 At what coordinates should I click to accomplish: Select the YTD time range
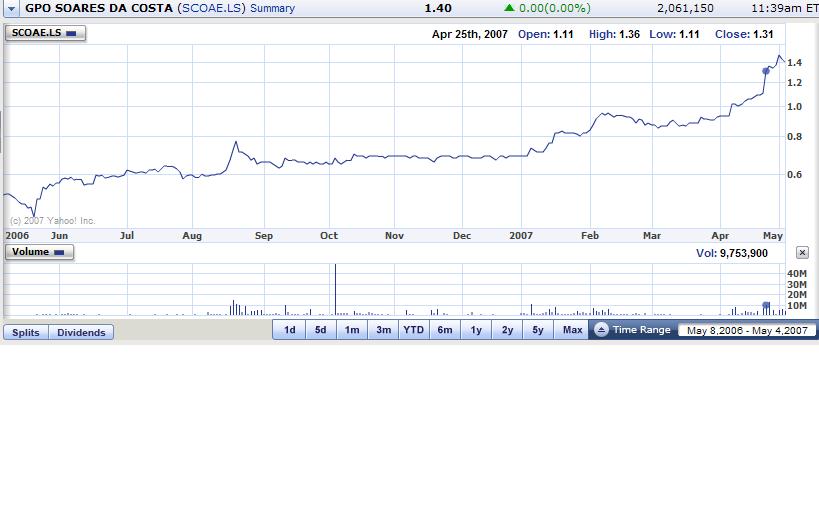tap(414, 330)
